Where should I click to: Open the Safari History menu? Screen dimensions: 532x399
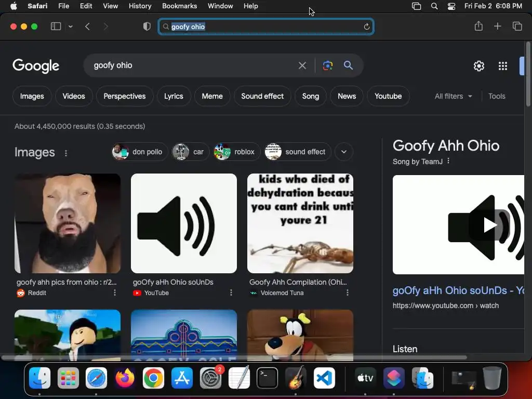click(140, 6)
